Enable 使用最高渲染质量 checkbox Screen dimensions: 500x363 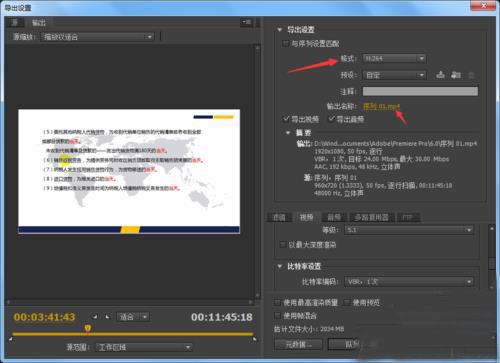click(x=277, y=302)
